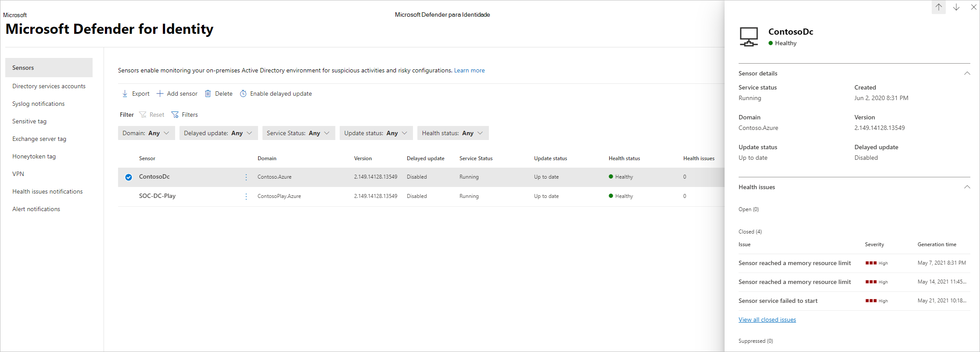
Task: Sort by the Sensor column header
Action: pyautogui.click(x=147, y=158)
